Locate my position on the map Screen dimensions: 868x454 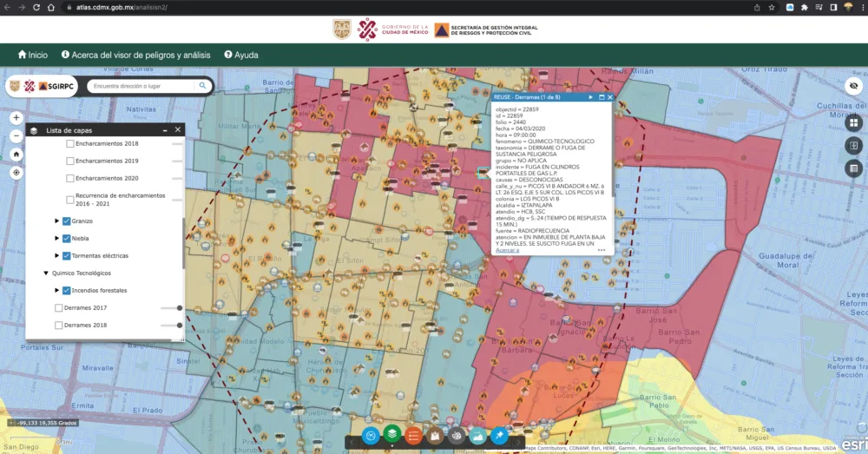click(16, 173)
